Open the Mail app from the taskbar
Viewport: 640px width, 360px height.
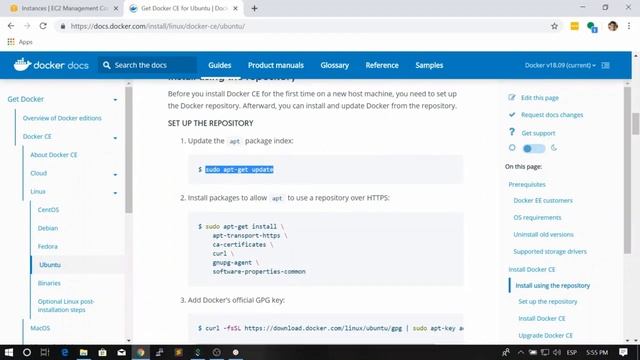[122, 352]
